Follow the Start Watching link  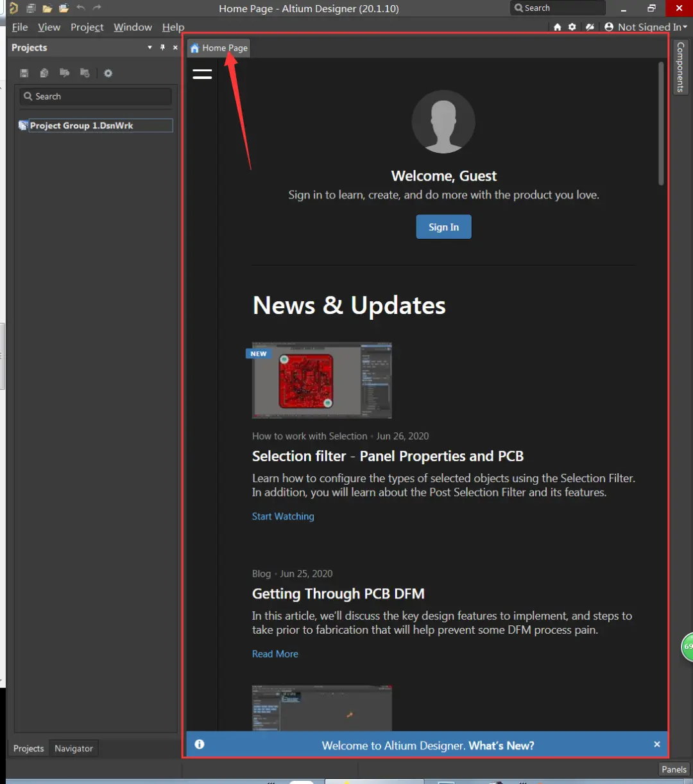click(x=283, y=516)
